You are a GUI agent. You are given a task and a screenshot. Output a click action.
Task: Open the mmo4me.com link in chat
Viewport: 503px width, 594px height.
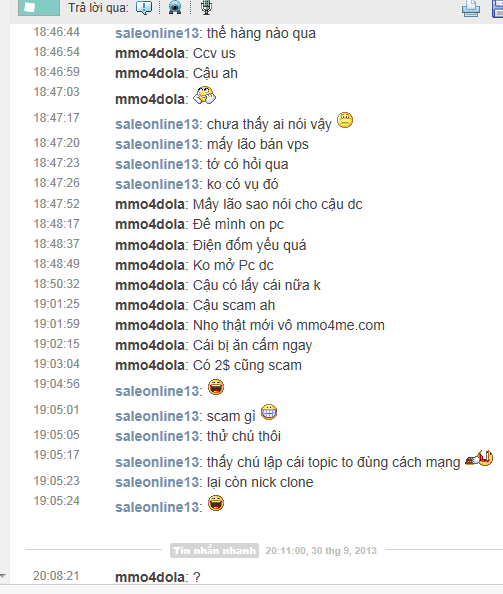tap(340, 325)
